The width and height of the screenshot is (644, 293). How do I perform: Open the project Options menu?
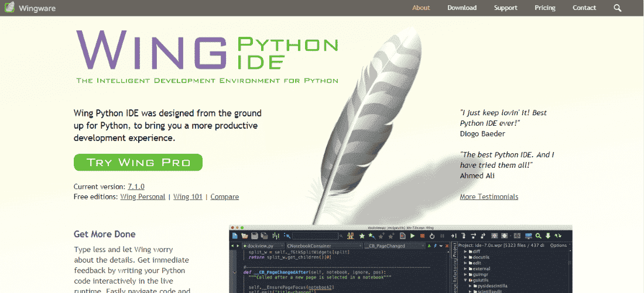pyautogui.click(x=560, y=246)
